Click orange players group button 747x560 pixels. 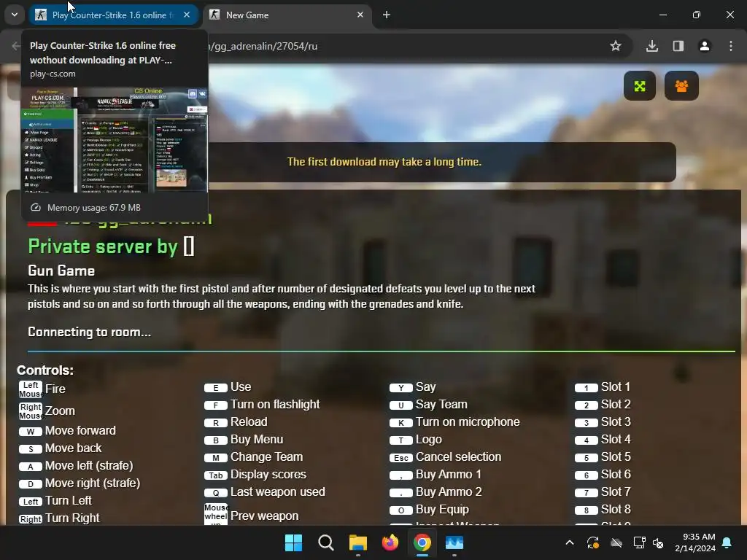681,86
